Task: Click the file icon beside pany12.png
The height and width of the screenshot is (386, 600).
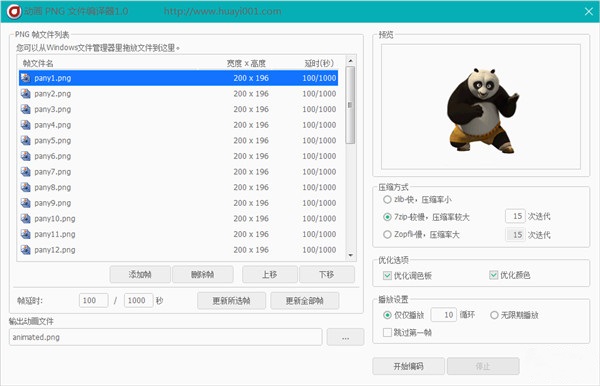Action: 26,250
